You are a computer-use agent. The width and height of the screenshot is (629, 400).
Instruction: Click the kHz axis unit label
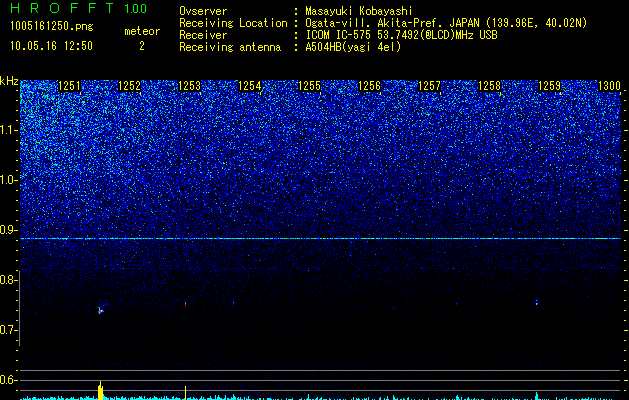[x=9, y=81]
